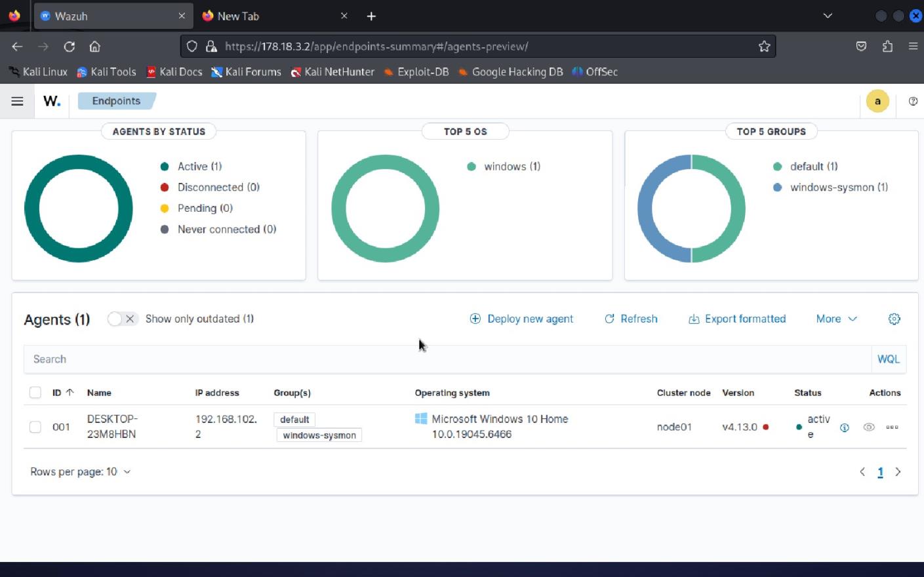
Task: Open the Rows per page dropdown
Action: coord(80,471)
